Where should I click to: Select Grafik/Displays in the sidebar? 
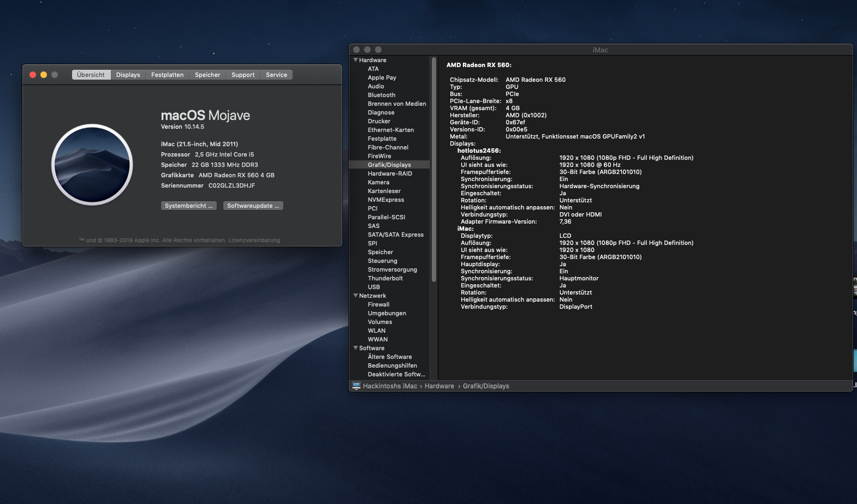389,165
